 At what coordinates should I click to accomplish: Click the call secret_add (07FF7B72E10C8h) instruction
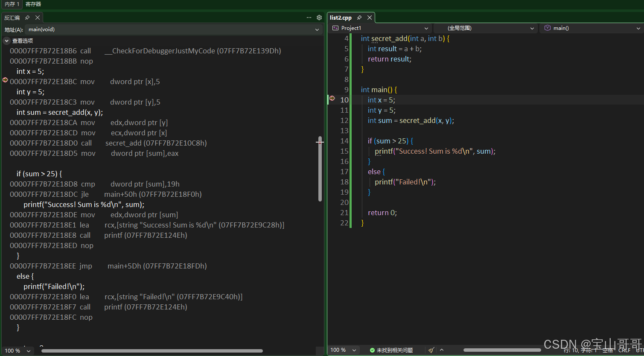tap(108, 143)
